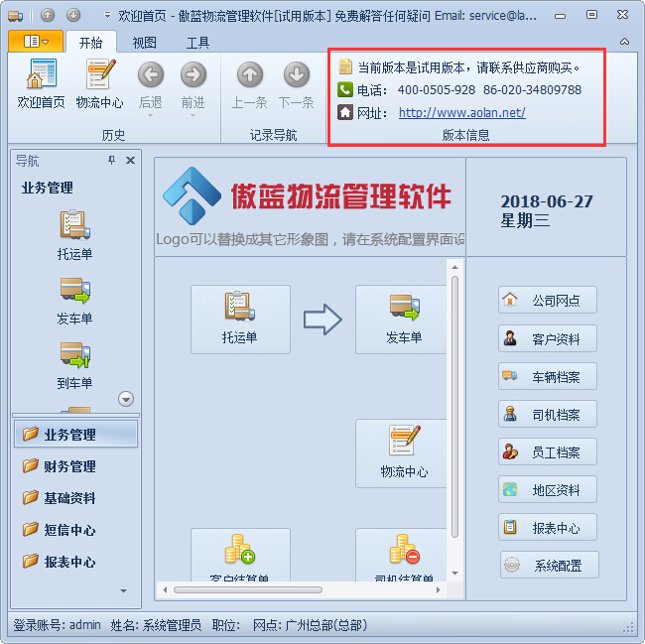Open the 欢迎首页 home icon in ribbon

(x=41, y=84)
